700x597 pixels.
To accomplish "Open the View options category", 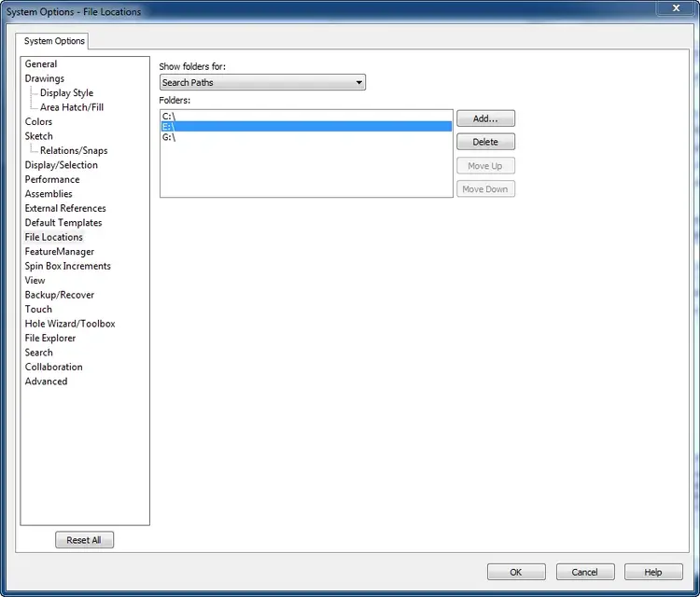I will coord(35,280).
